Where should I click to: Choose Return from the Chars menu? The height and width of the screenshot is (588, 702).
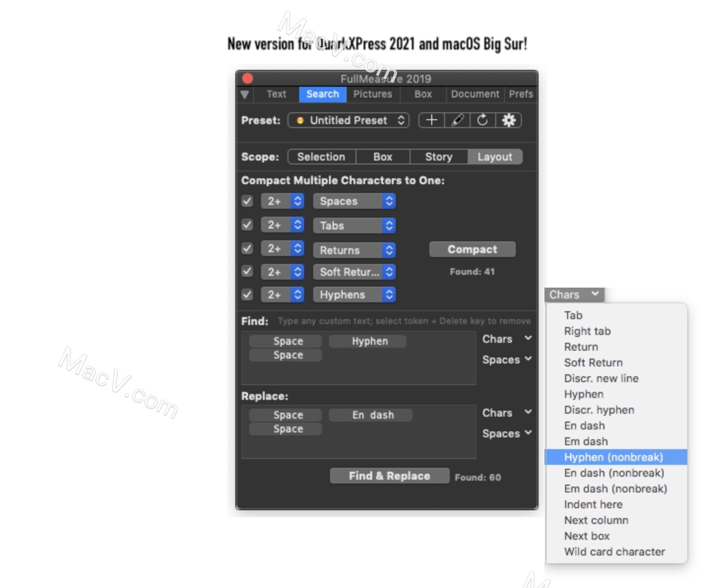tap(616, 347)
